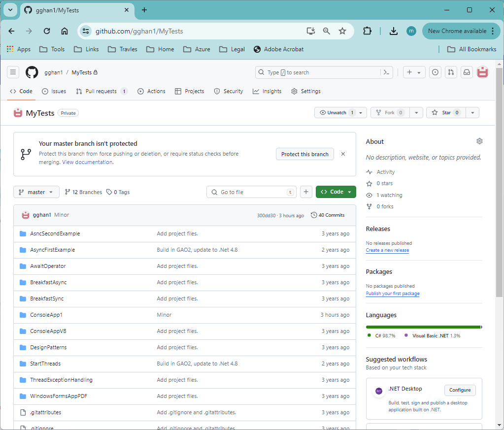Click the Visual Basic .NET language entry

tap(433, 335)
